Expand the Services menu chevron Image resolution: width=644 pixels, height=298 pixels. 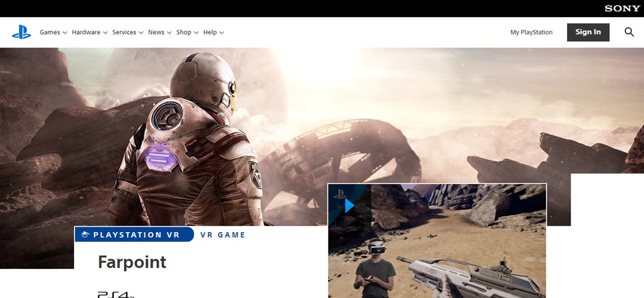pyautogui.click(x=141, y=33)
